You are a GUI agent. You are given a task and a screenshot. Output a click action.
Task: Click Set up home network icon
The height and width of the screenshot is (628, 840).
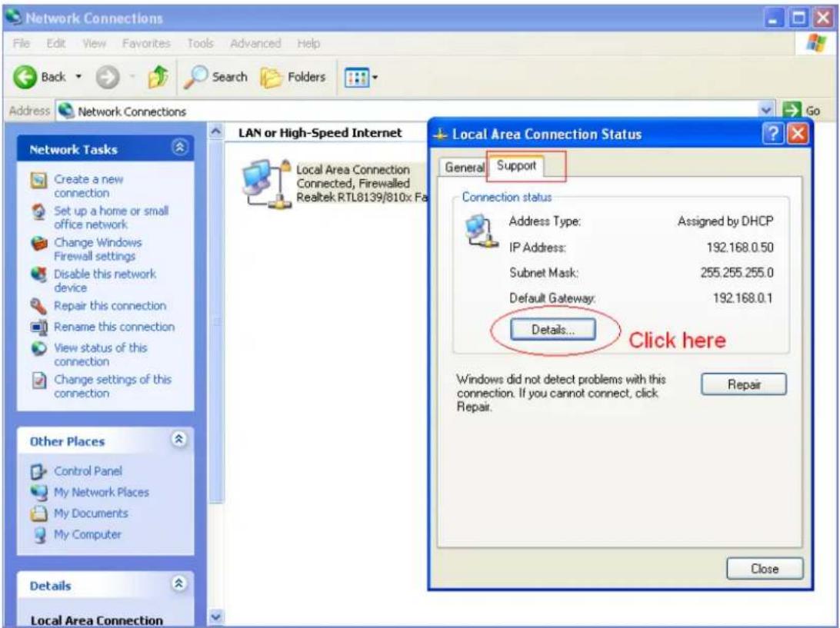[38, 212]
